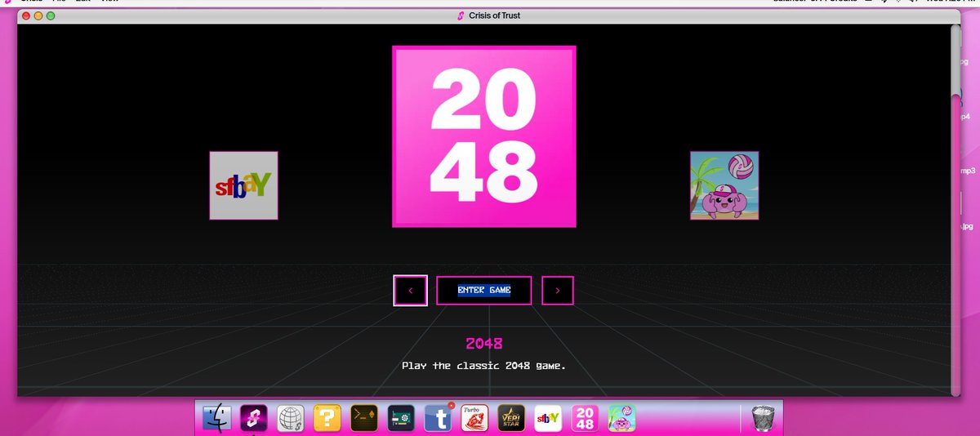Minimize the Crisis of Trust window
Viewport: 980px width, 436px height.
coord(39,16)
